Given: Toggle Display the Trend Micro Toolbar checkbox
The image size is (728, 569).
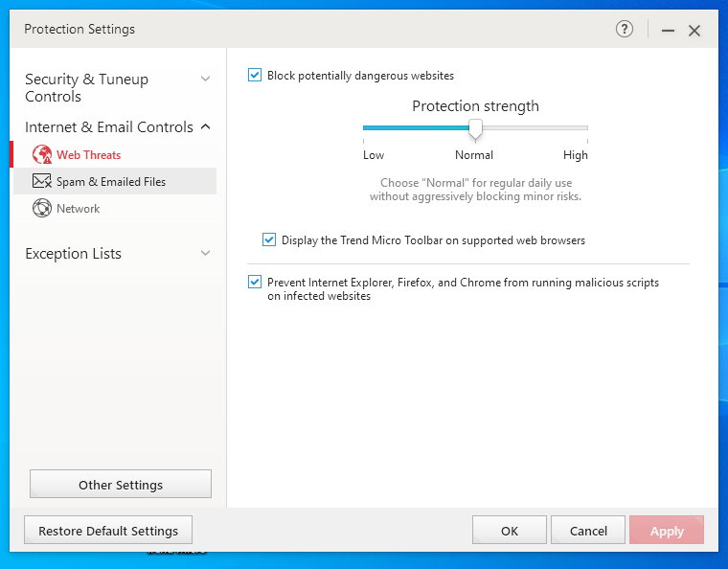Looking at the screenshot, I should (269, 239).
